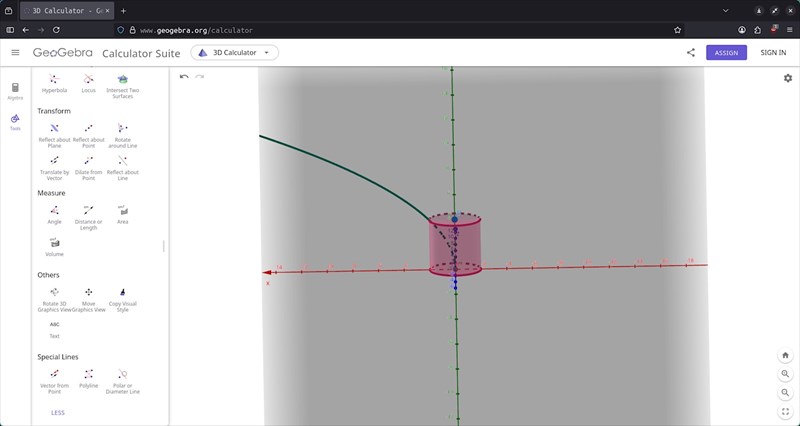Screen dimensions: 800x426
Task: Select the Distance or Length tool
Action: point(88,211)
